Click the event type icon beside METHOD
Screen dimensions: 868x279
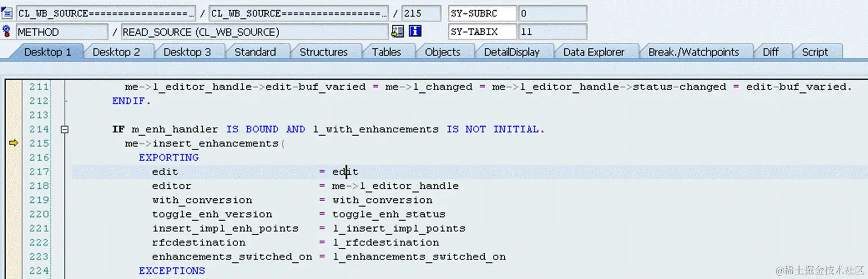point(7,31)
